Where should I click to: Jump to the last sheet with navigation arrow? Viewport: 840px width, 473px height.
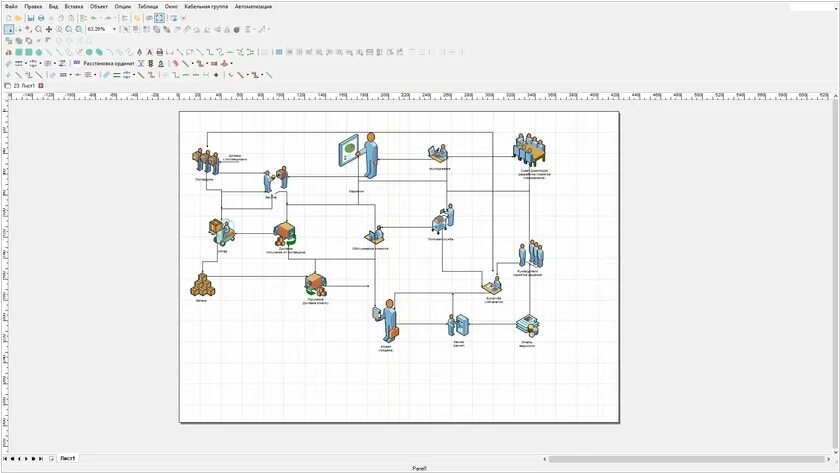tap(41, 459)
